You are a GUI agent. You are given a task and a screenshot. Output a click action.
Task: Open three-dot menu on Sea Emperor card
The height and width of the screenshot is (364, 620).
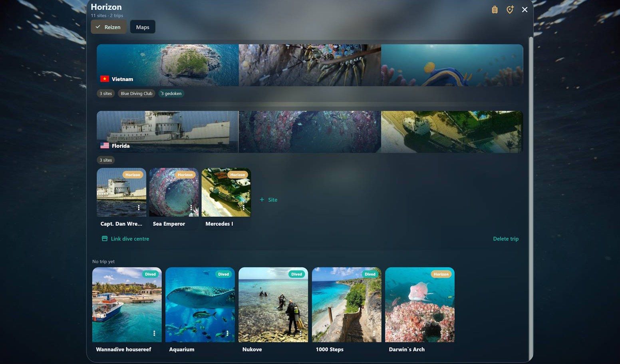(191, 208)
